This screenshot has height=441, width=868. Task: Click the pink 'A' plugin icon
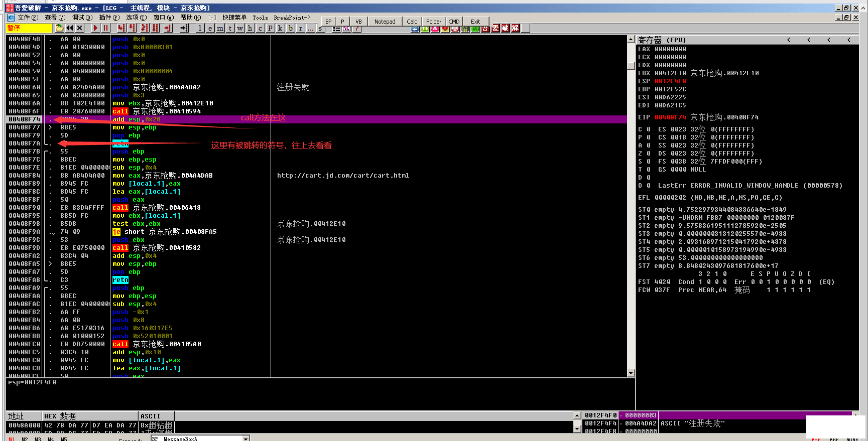pos(435,29)
